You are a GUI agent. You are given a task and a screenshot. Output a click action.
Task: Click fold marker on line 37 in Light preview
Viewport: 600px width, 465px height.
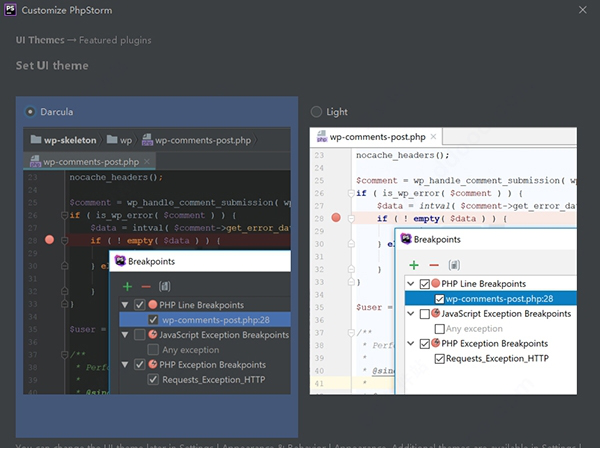click(351, 333)
